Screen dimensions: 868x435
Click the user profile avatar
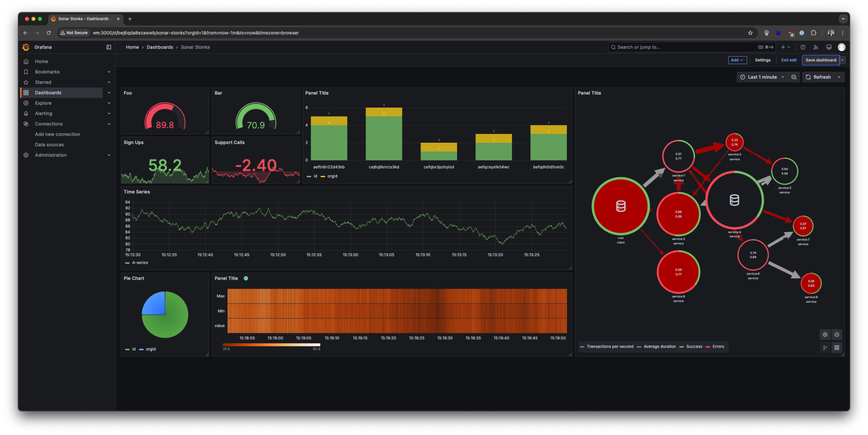pos(841,47)
